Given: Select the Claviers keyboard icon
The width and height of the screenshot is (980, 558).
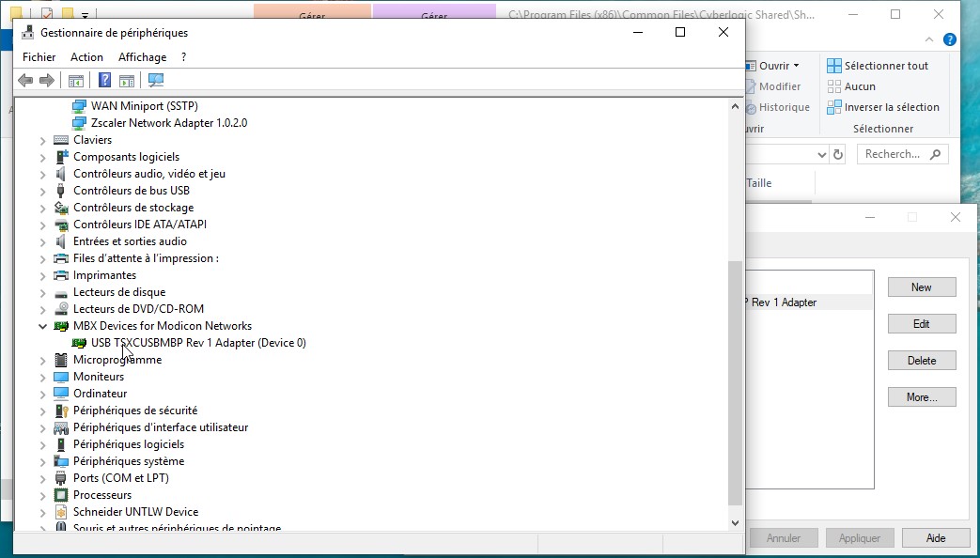Looking at the screenshot, I should [x=61, y=140].
